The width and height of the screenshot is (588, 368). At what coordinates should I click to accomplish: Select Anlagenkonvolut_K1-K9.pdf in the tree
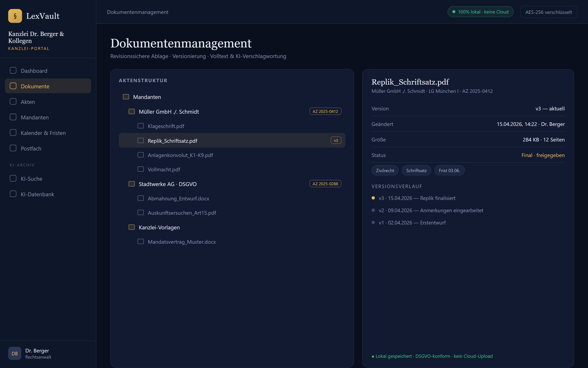tap(232, 155)
